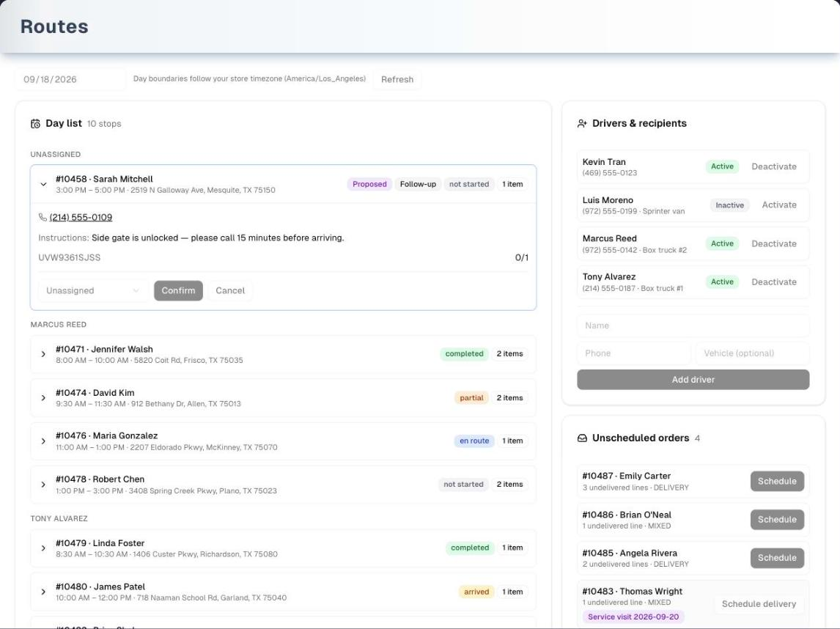This screenshot has width=840, height=629.
Task: Focus the driver Name input field
Action: 693,325
